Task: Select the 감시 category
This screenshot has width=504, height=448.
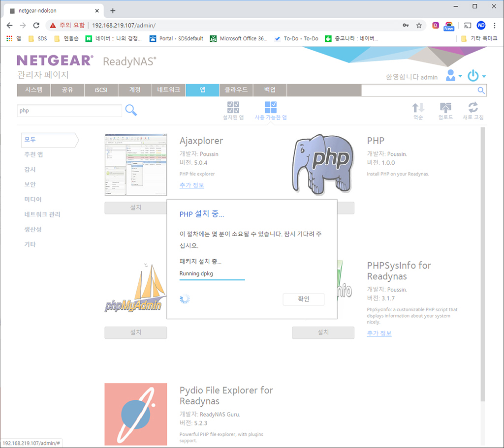Action: 30,169
